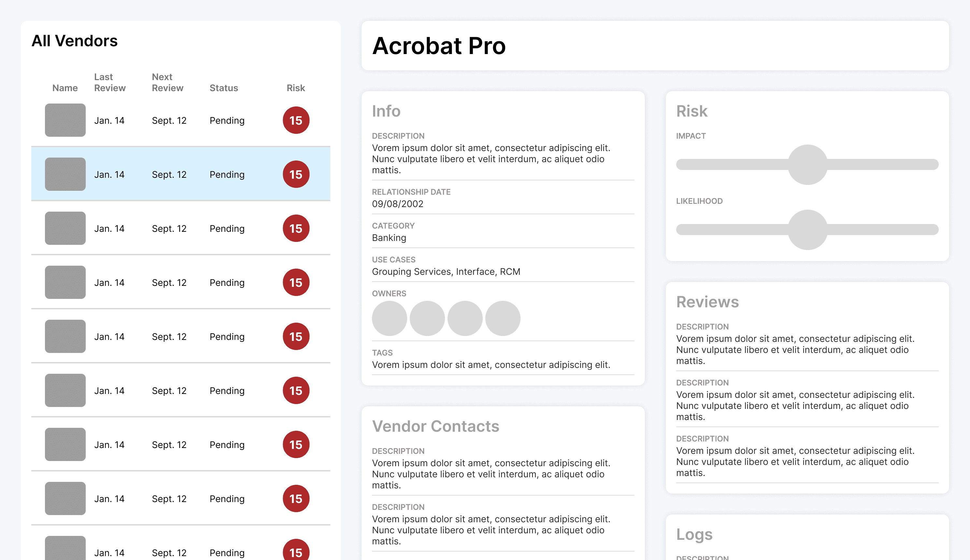Click the relationship date 09/08/2002 field
Image resolution: width=970 pixels, height=560 pixels.
tap(397, 204)
